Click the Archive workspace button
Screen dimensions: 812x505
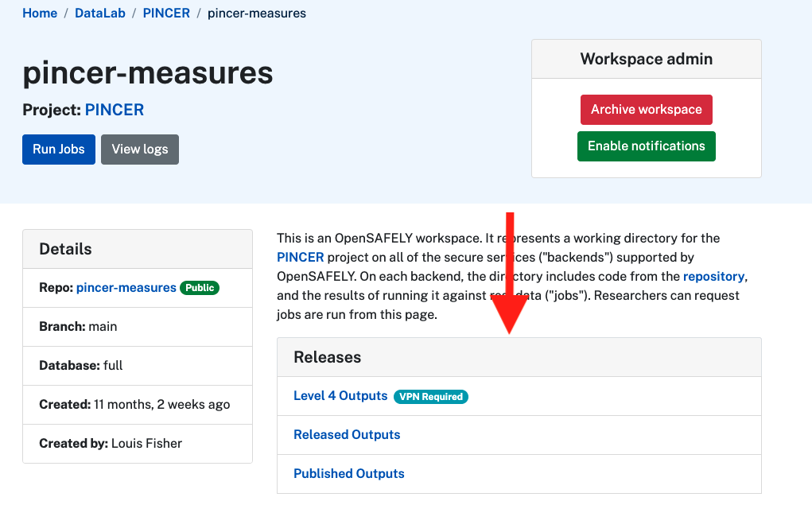pos(646,110)
